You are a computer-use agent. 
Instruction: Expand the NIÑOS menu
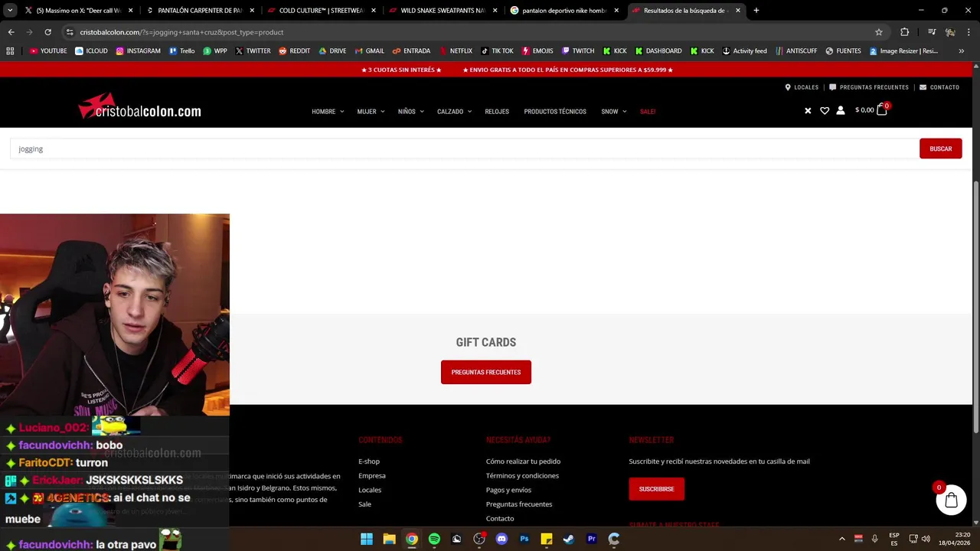(411, 112)
